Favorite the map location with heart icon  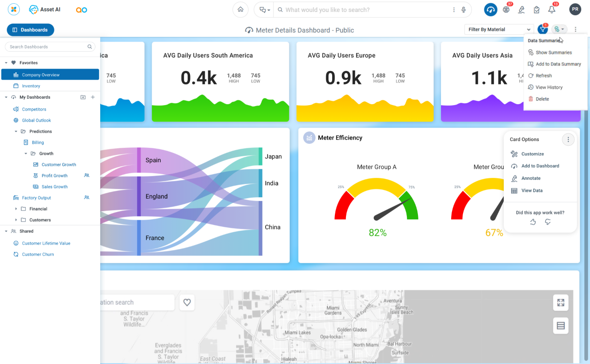tap(187, 302)
